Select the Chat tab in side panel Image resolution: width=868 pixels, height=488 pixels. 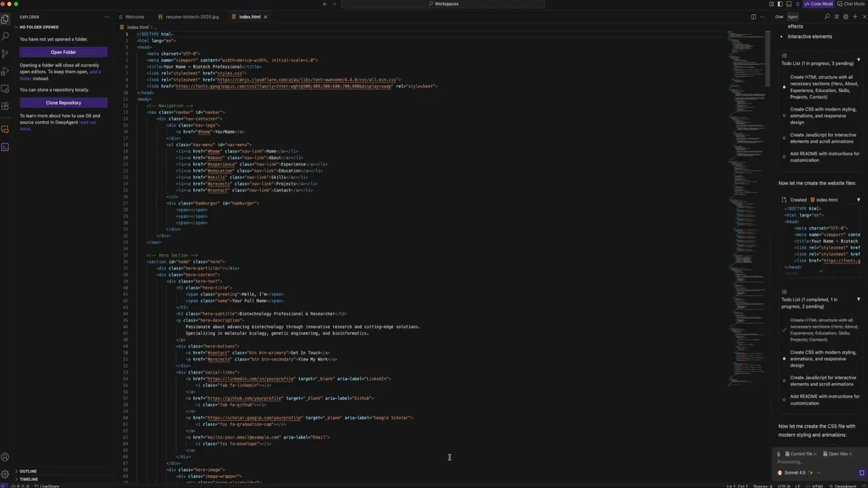pos(779,17)
